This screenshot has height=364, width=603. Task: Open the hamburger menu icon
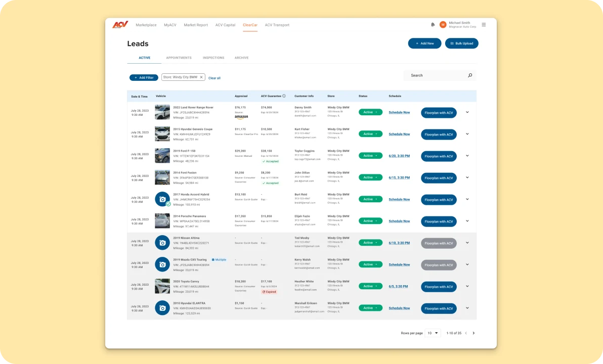(484, 25)
